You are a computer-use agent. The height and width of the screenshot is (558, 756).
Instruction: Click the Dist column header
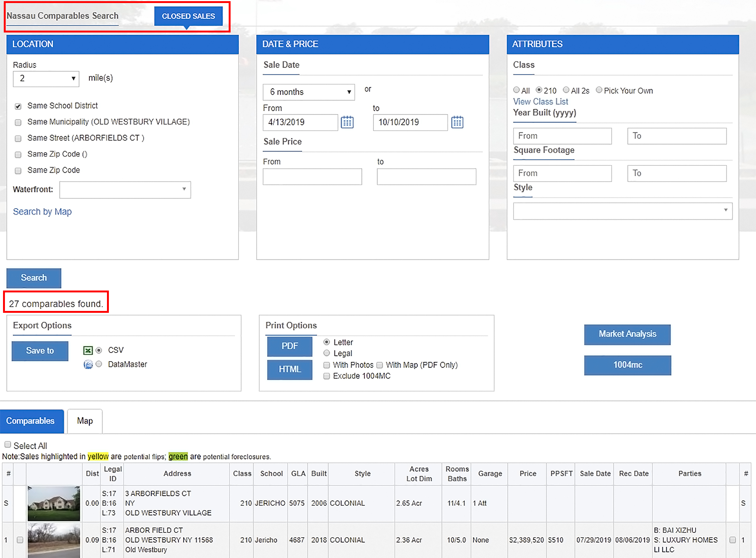click(92, 474)
